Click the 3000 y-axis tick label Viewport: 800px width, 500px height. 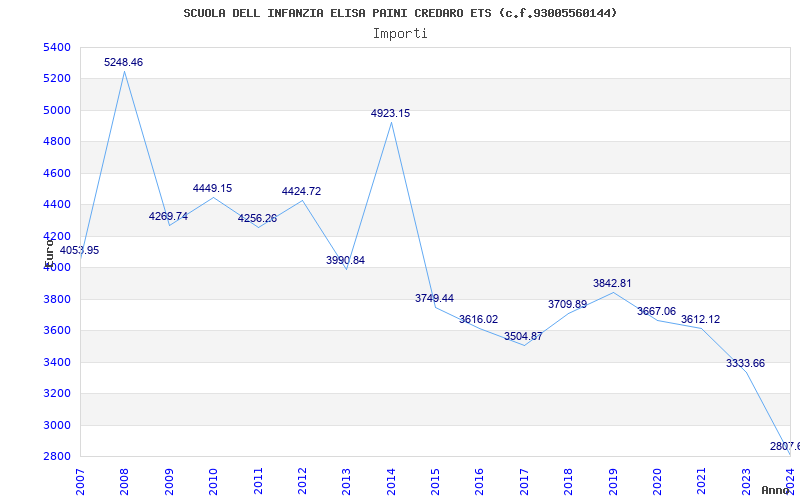tap(58, 425)
